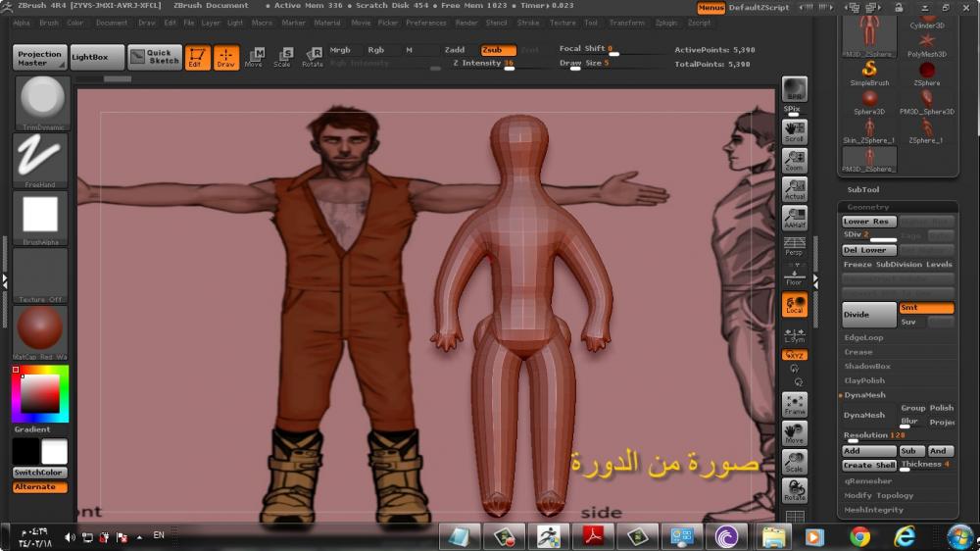Activate Edit mode button
The height and width of the screenshot is (551, 980).
[198, 57]
